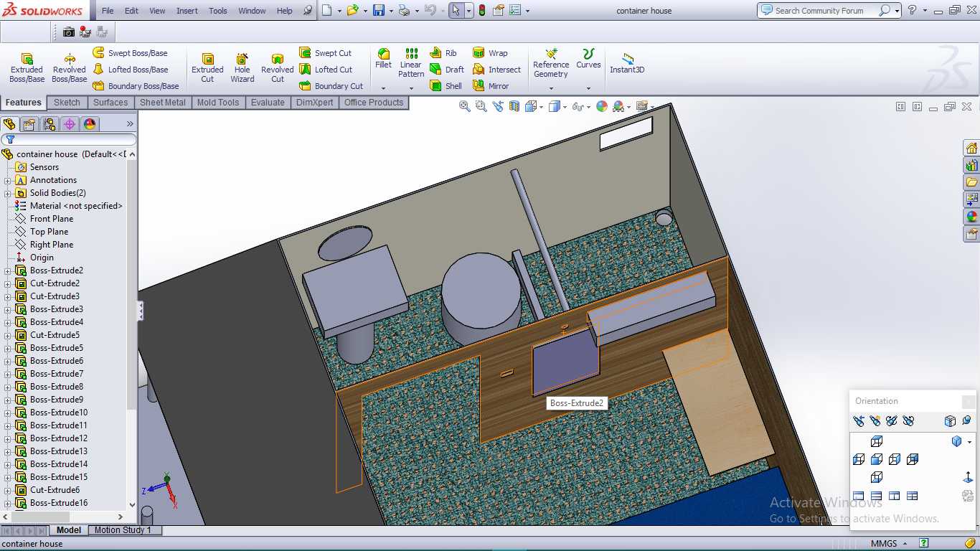Click the FeatureManager design tree tab
This screenshot has height=551, width=980.
coord(9,124)
